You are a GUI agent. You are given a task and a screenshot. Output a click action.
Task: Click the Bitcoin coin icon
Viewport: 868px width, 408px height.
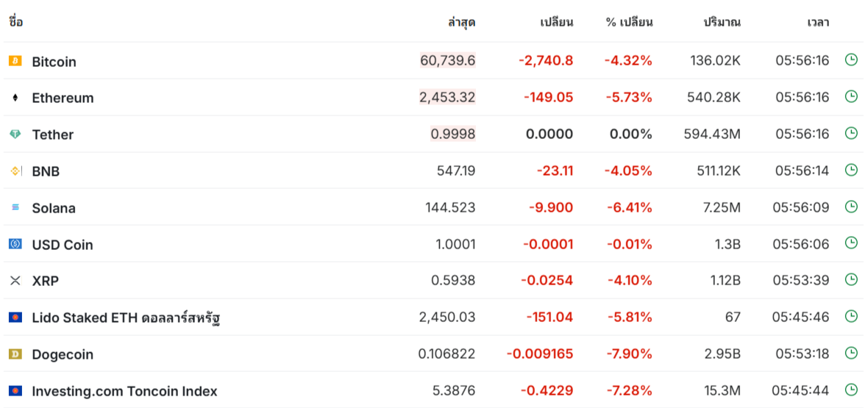[x=15, y=61]
